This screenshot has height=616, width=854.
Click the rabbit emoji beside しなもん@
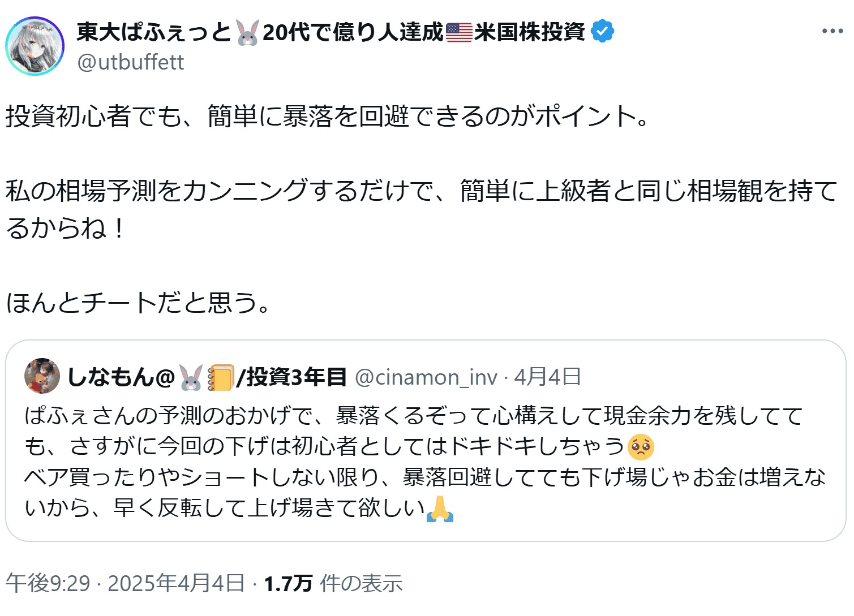pyautogui.click(x=191, y=377)
